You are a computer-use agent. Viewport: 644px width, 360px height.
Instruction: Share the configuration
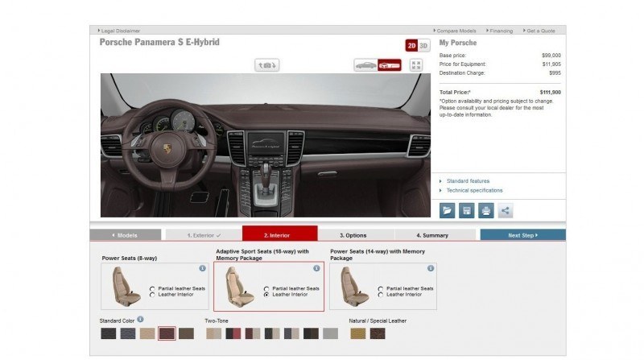pos(506,211)
